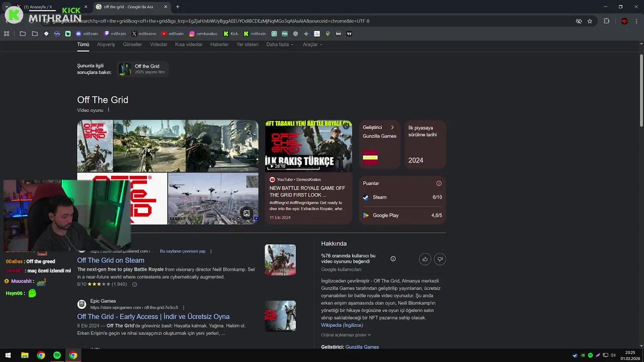Screen dimensions: 644x362
Task: Open the Twitch mithrain bookmark
Action: (115, 34)
